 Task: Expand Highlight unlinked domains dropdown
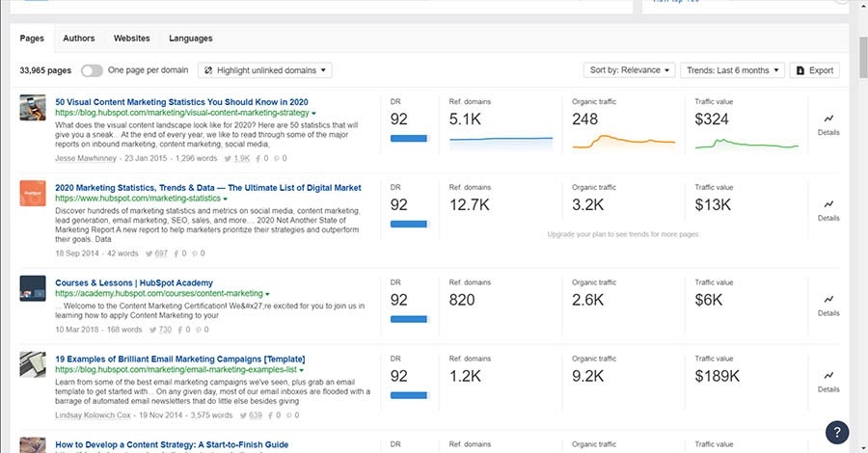pos(265,70)
